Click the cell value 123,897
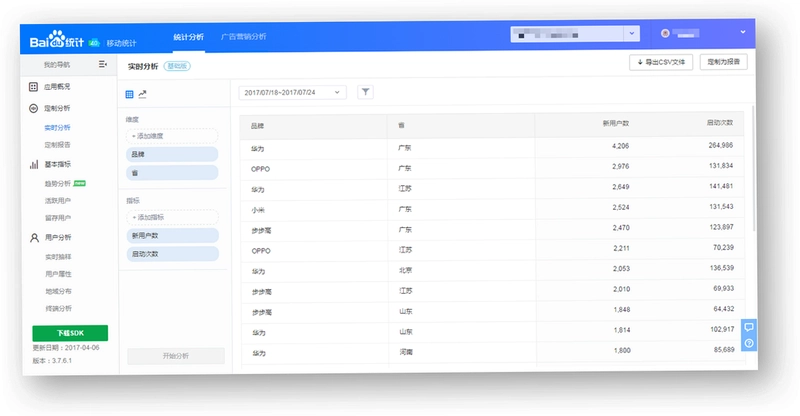 [x=721, y=227]
